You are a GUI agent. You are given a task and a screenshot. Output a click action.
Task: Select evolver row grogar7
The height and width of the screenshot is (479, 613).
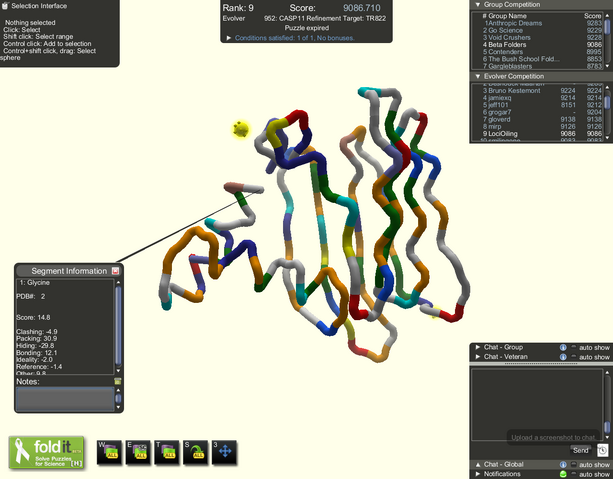pyautogui.click(x=538, y=112)
